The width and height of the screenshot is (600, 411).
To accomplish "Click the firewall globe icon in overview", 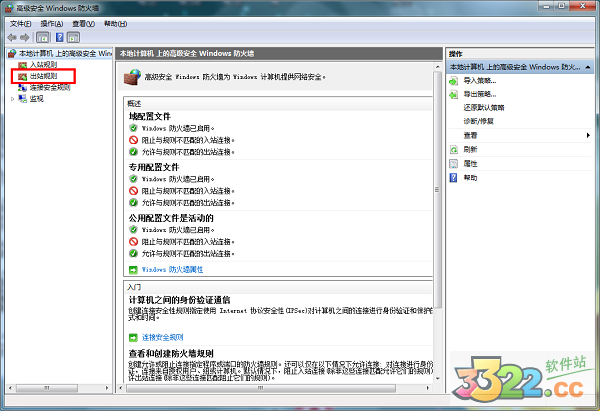I will [x=132, y=77].
